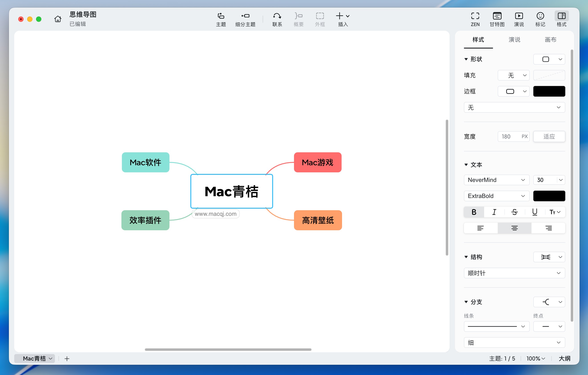Click the Mac游戏 topic node
The height and width of the screenshot is (375, 588).
pyautogui.click(x=317, y=162)
